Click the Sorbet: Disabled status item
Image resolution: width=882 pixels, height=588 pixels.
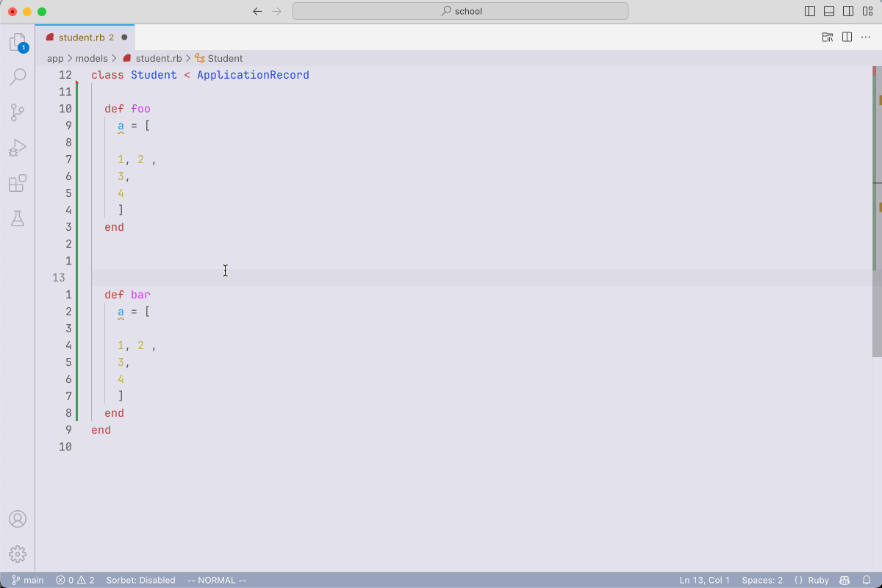(x=140, y=580)
